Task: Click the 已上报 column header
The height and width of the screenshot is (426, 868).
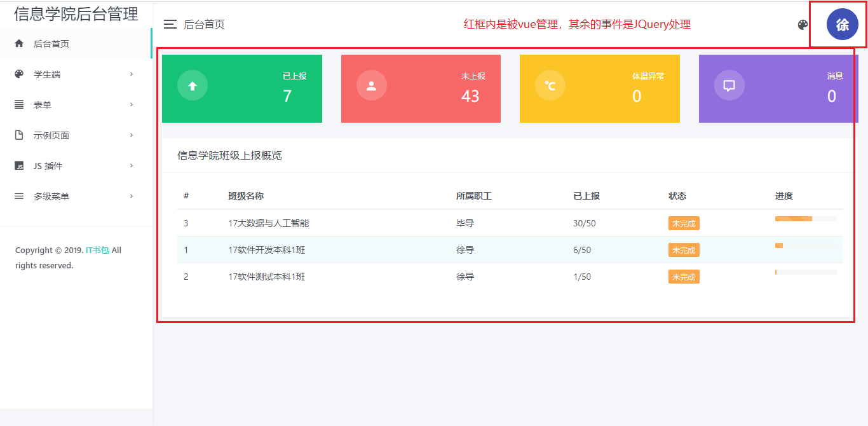Action: pos(587,196)
